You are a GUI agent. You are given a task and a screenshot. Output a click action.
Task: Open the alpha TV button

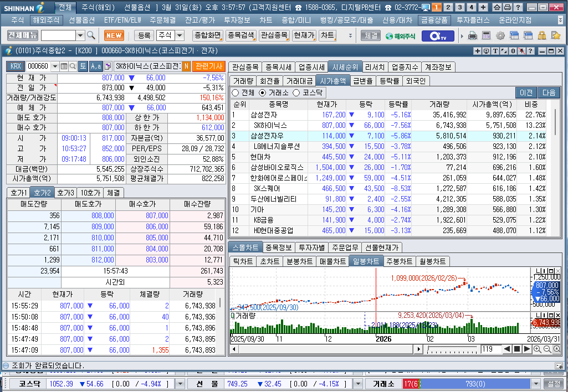(438, 36)
